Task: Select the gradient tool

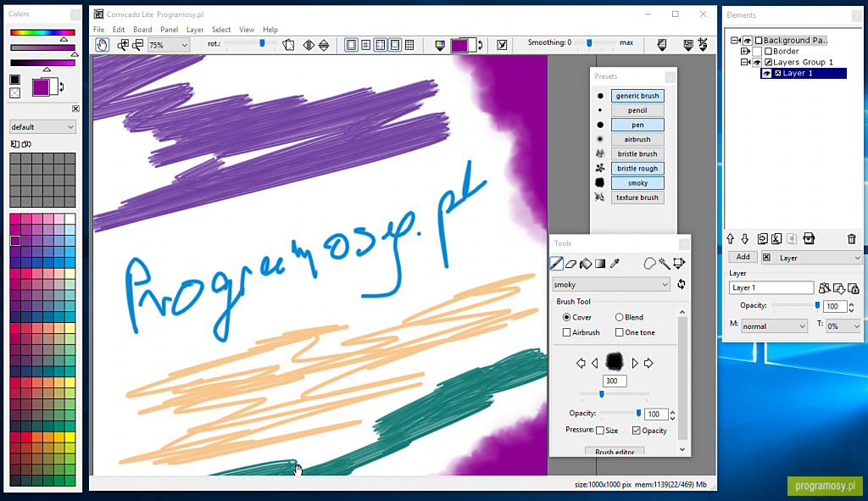Action: [x=600, y=264]
